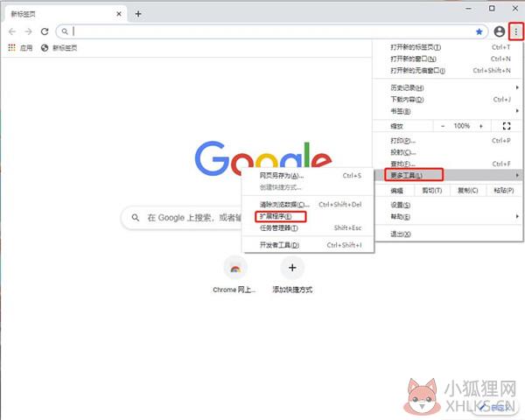Click the 100% zoom value

click(462, 126)
